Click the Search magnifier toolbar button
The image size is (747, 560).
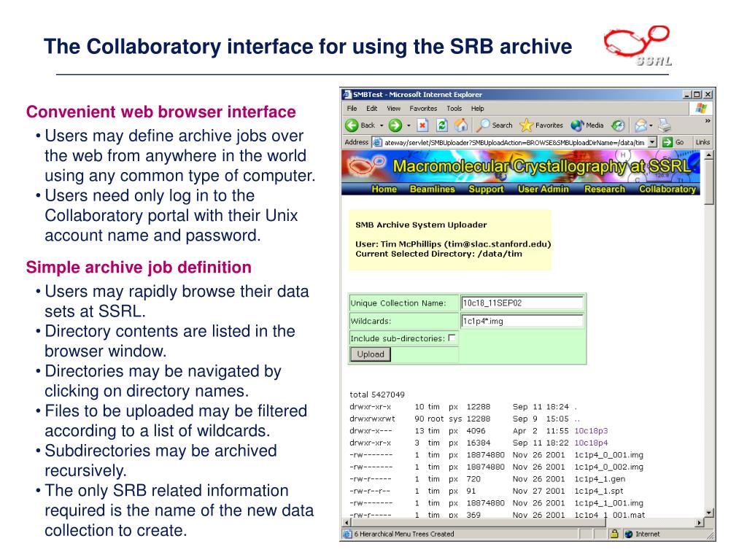point(495,125)
